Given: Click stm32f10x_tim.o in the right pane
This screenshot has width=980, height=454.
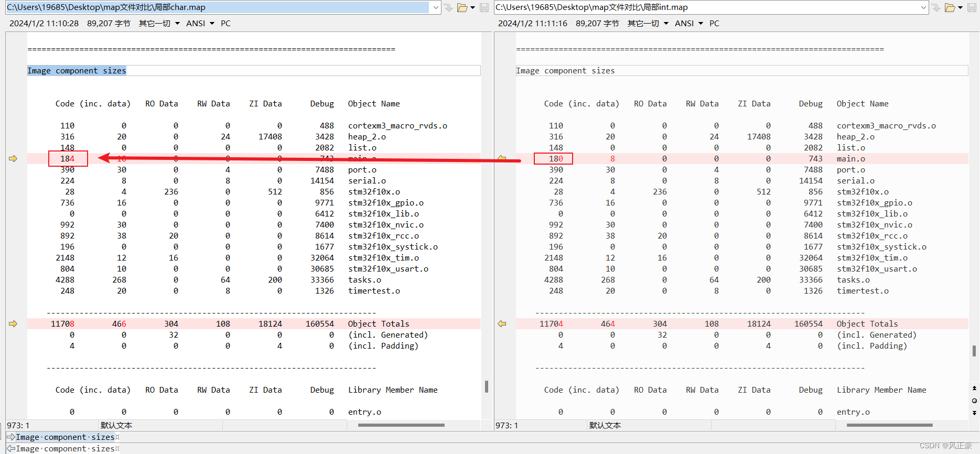Looking at the screenshot, I should pos(872,257).
